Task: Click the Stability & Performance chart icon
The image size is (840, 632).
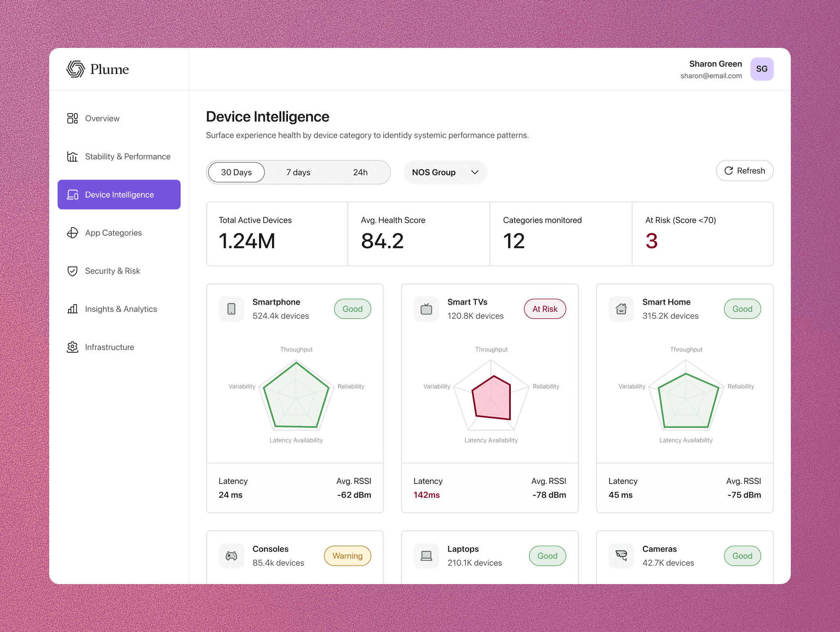Action: point(72,156)
